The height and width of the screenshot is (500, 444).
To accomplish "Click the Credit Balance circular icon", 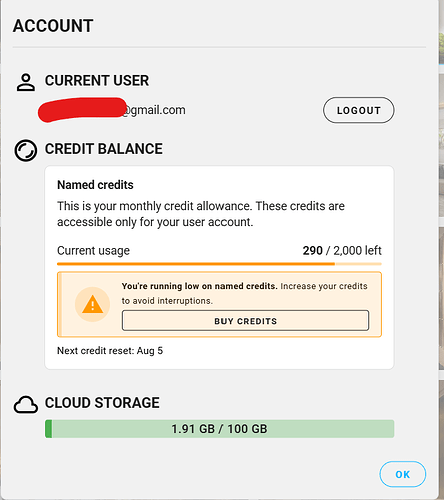I will tap(26, 151).
